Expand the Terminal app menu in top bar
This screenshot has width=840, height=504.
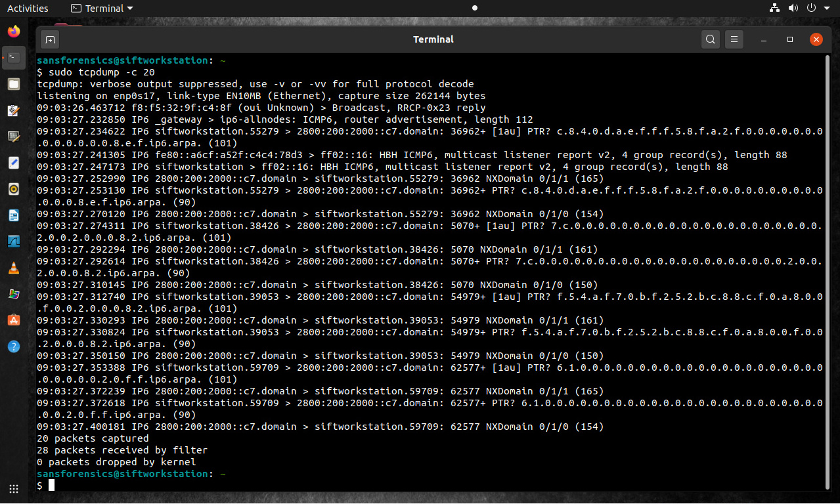[102, 9]
